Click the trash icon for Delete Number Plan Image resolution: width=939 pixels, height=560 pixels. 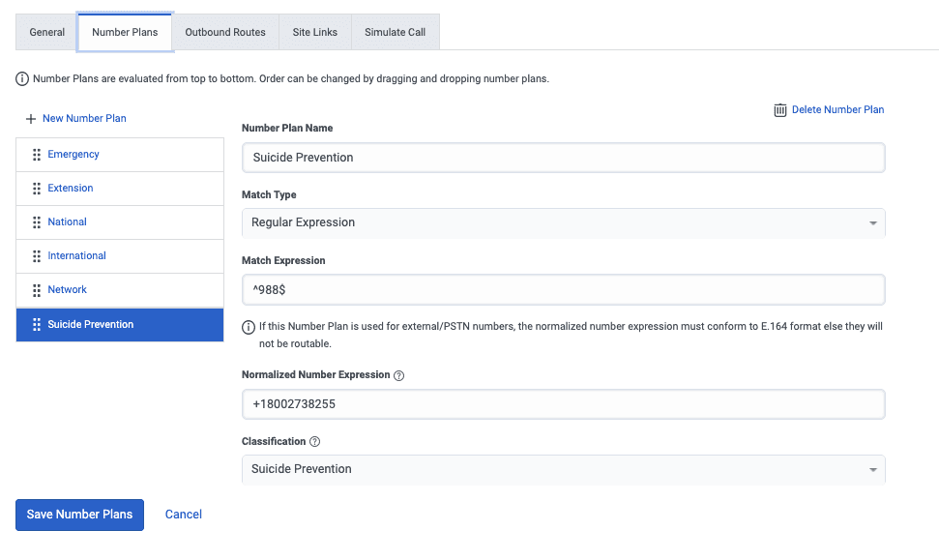coord(779,110)
